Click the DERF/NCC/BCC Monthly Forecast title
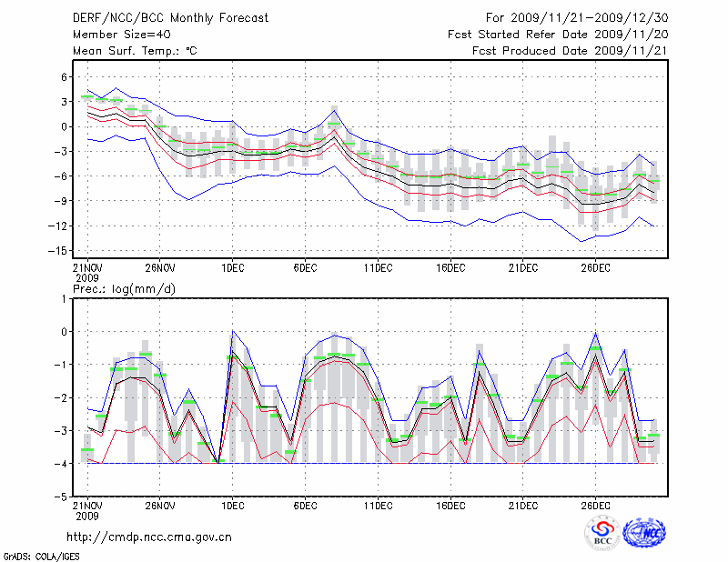728x562 pixels. 171,17
